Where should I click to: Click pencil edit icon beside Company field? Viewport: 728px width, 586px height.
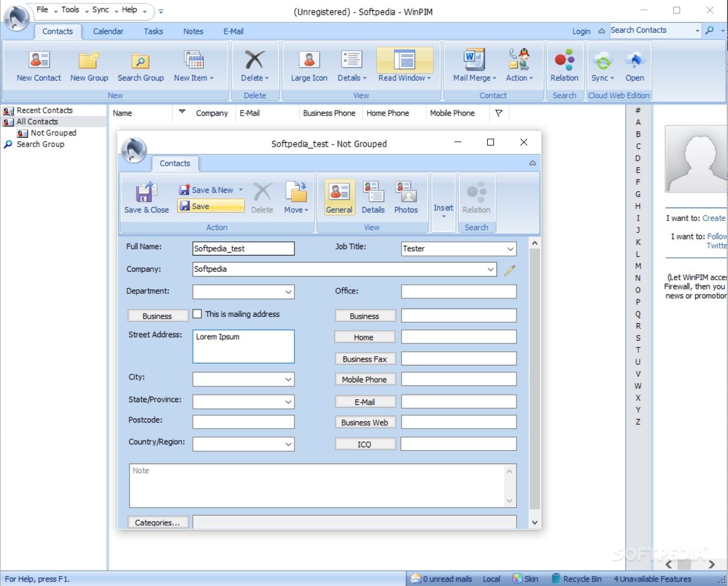pyautogui.click(x=509, y=270)
